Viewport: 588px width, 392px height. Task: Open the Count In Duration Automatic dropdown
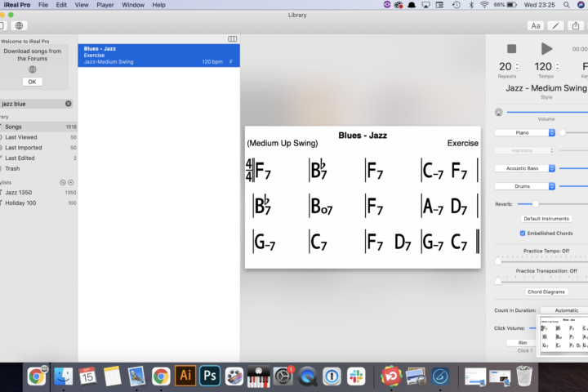pyautogui.click(x=563, y=310)
